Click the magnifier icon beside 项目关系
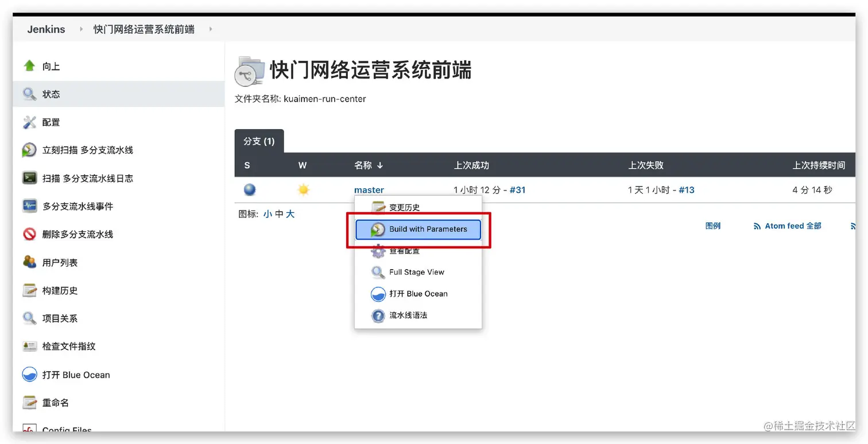The image size is (868, 444). (29, 318)
